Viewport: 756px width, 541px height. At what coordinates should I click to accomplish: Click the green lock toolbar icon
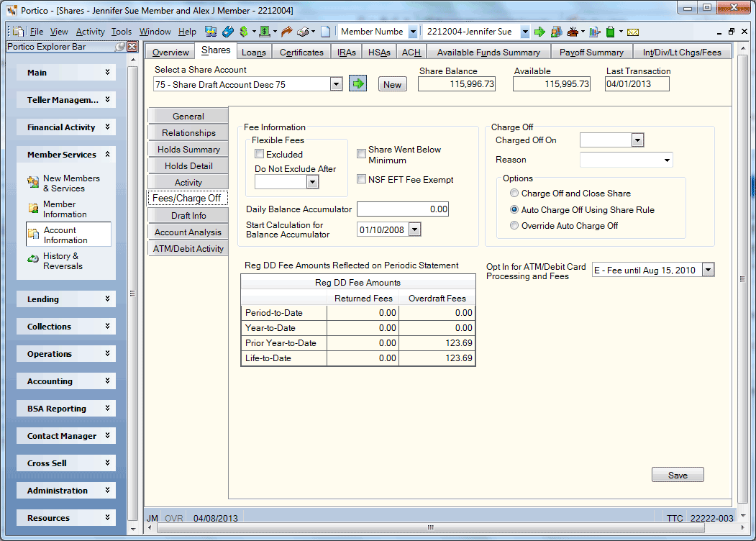tap(611, 32)
